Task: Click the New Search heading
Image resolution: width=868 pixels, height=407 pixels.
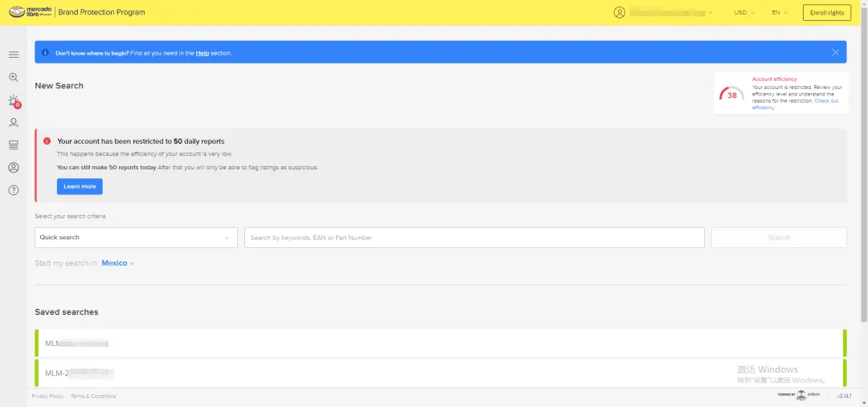Action: point(59,86)
